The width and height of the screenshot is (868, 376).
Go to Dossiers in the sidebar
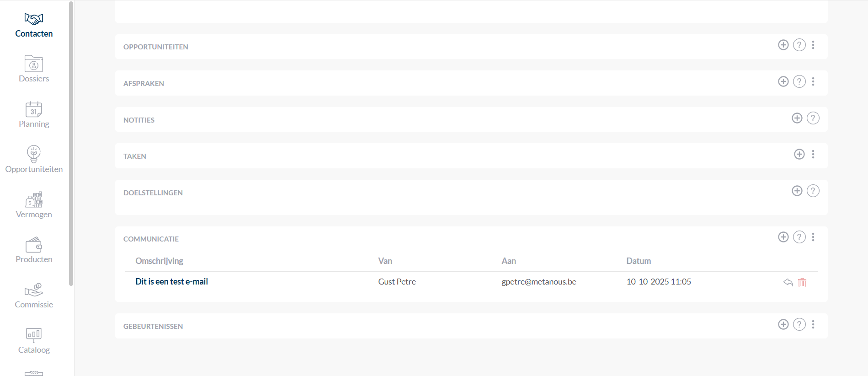34,70
